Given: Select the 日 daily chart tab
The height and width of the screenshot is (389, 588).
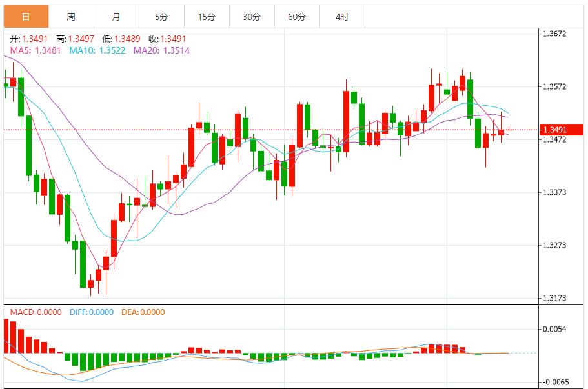Looking at the screenshot, I should (26, 17).
